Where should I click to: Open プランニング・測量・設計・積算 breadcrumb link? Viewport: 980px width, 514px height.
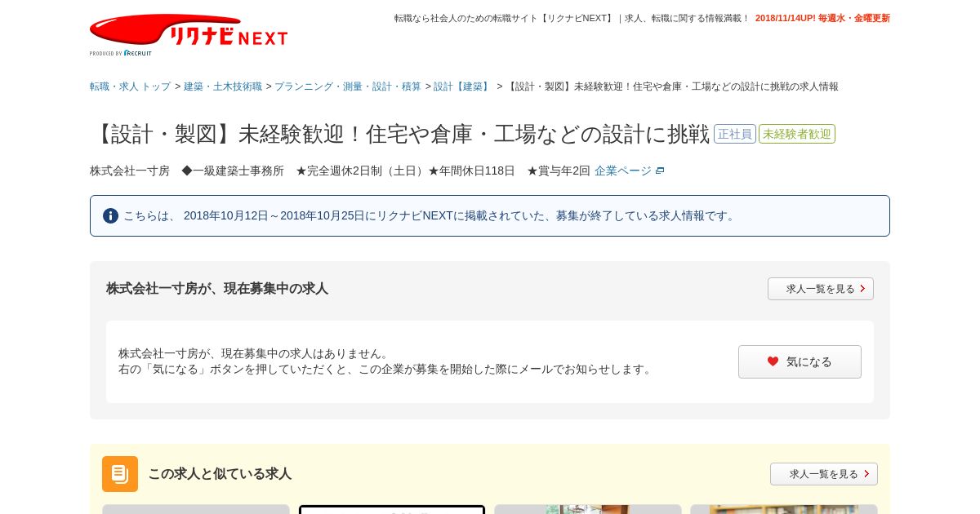[348, 86]
